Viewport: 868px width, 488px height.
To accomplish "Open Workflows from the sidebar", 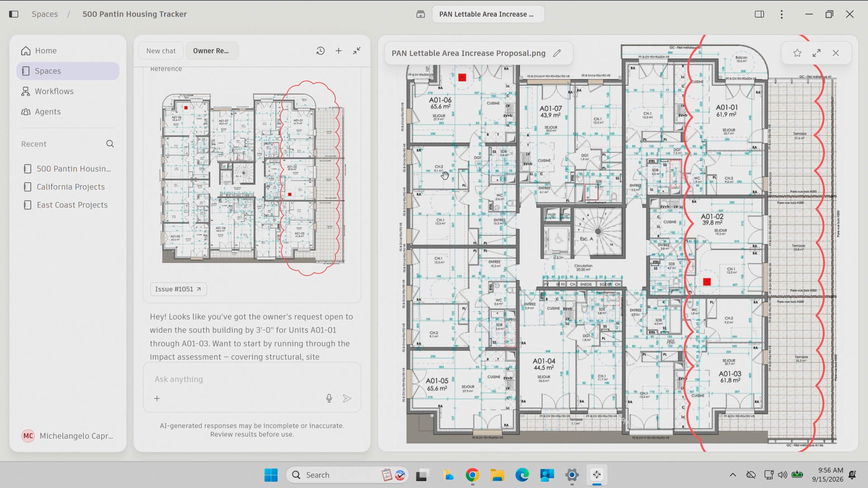I will click(x=68, y=91).
